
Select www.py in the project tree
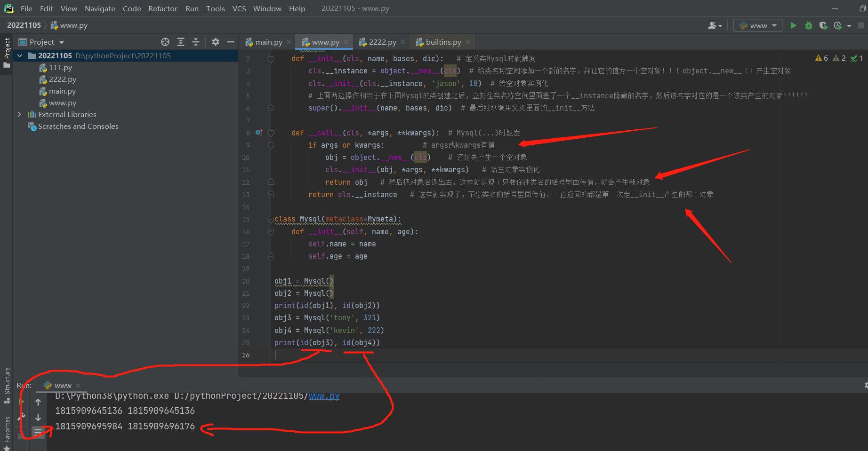tap(62, 103)
